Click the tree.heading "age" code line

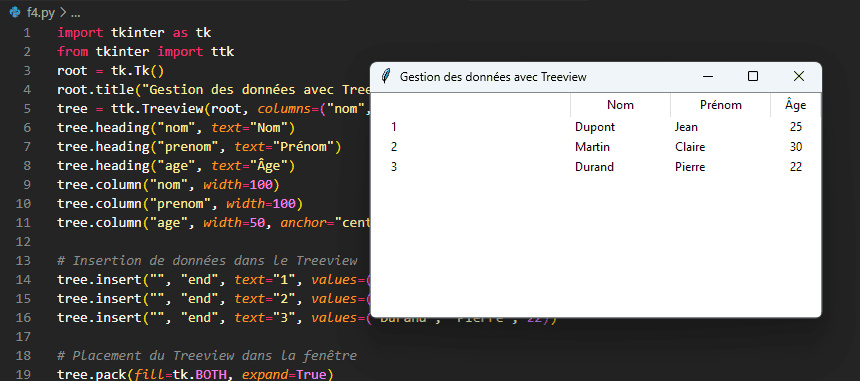pyautogui.click(x=176, y=166)
